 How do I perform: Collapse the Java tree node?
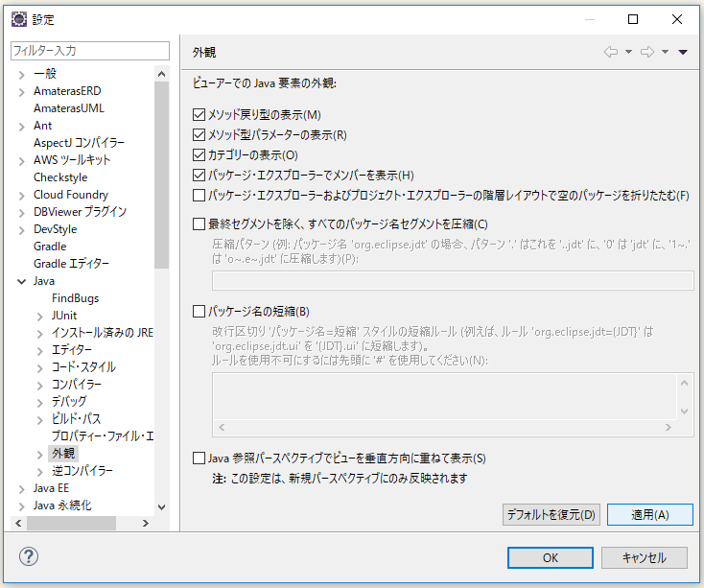21,282
